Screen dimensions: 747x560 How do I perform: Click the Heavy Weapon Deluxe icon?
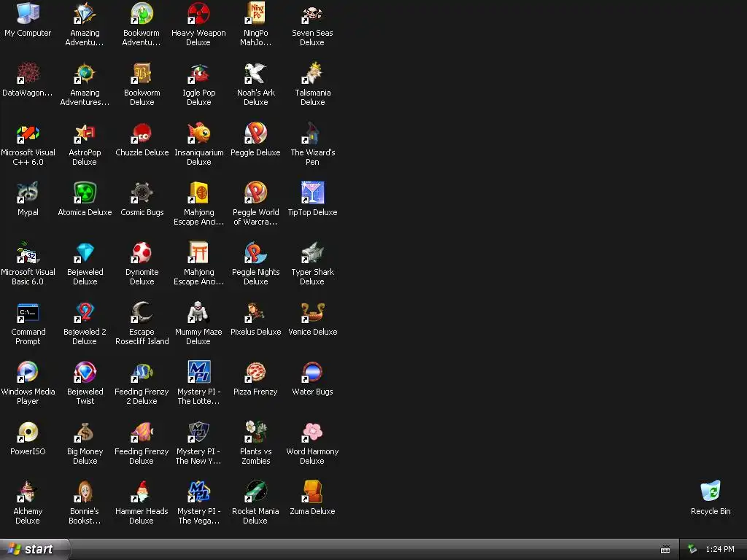(198, 13)
